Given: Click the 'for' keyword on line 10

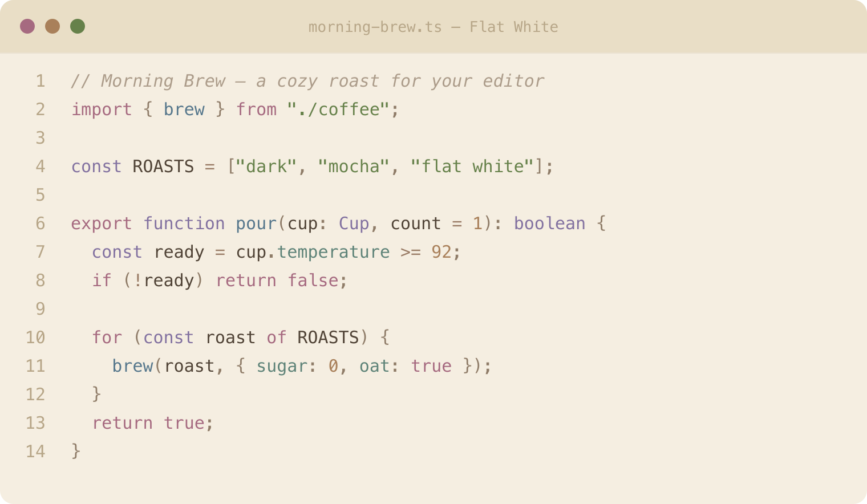Looking at the screenshot, I should pyautogui.click(x=107, y=338).
